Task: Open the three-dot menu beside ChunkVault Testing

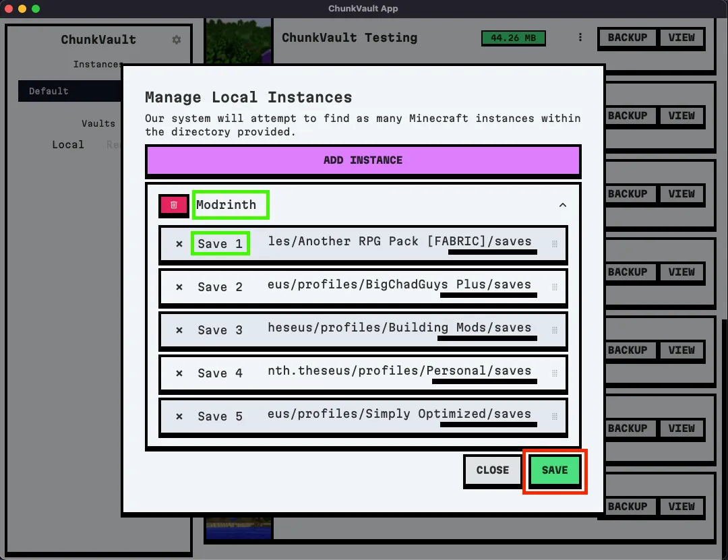Action: [580, 38]
